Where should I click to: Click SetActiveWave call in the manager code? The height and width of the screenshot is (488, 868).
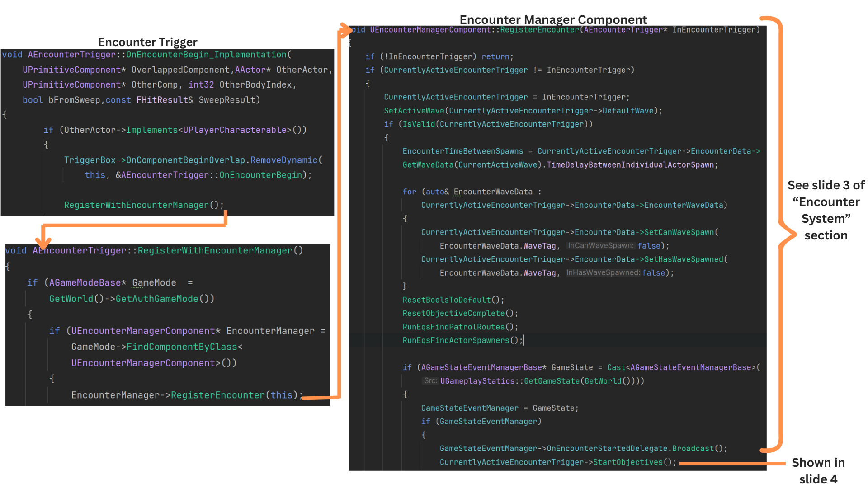(414, 111)
